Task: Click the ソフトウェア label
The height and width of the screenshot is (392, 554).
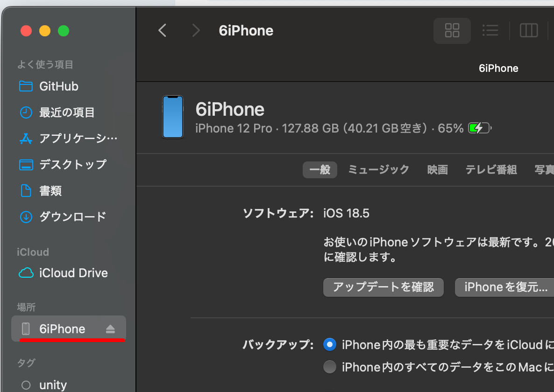Action: pos(278,213)
